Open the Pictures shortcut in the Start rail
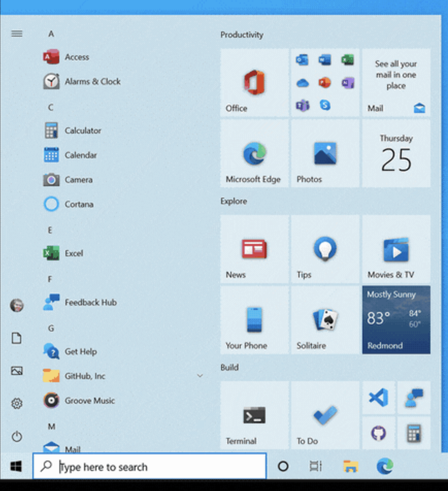Image resolution: width=448 pixels, height=491 pixels. pos(16,371)
